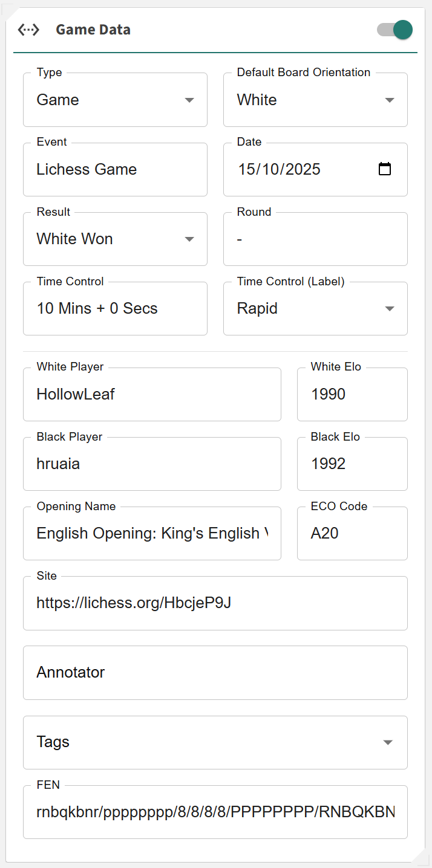
Task: Open the Tags dropdown
Action: tap(215, 742)
